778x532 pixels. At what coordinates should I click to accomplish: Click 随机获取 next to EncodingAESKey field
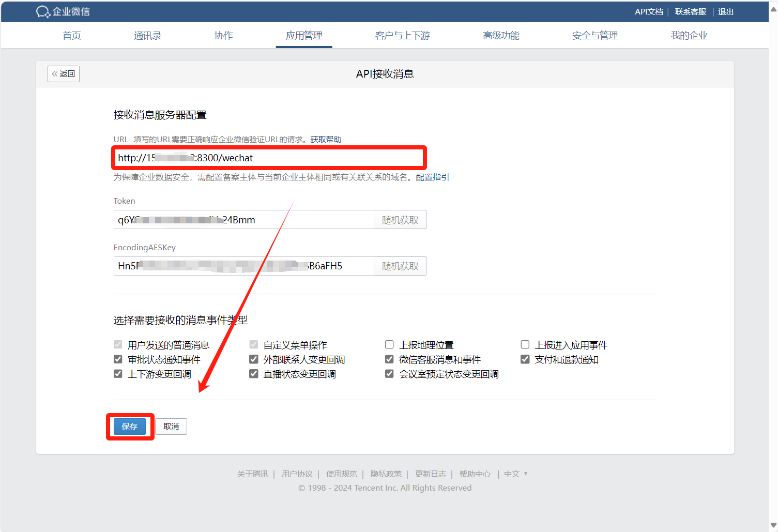[x=400, y=266]
